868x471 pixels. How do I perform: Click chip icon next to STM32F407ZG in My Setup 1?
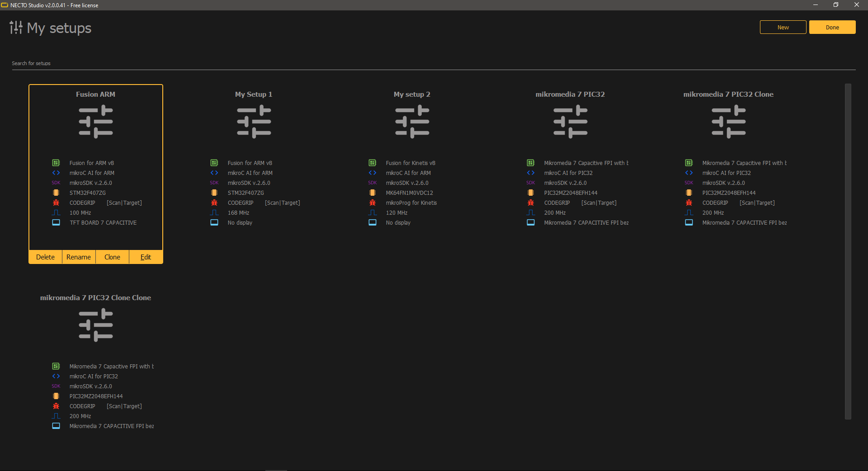tap(214, 193)
